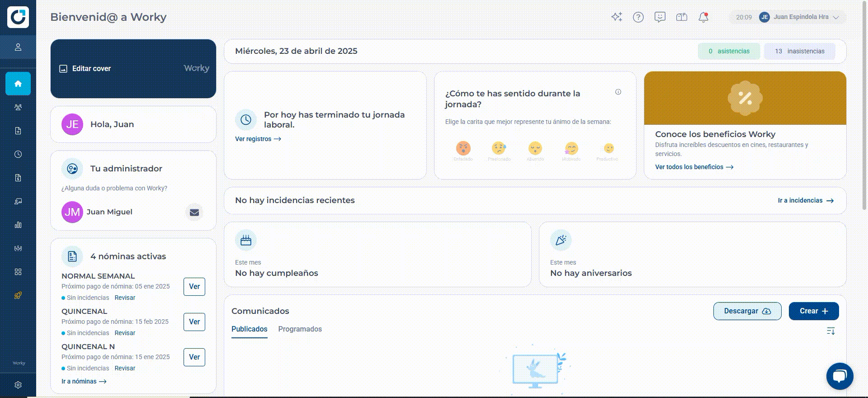Open the home icon in sidebar
This screenshot has width=868, height=398.
pyautogui.click(x=18, y=84)
